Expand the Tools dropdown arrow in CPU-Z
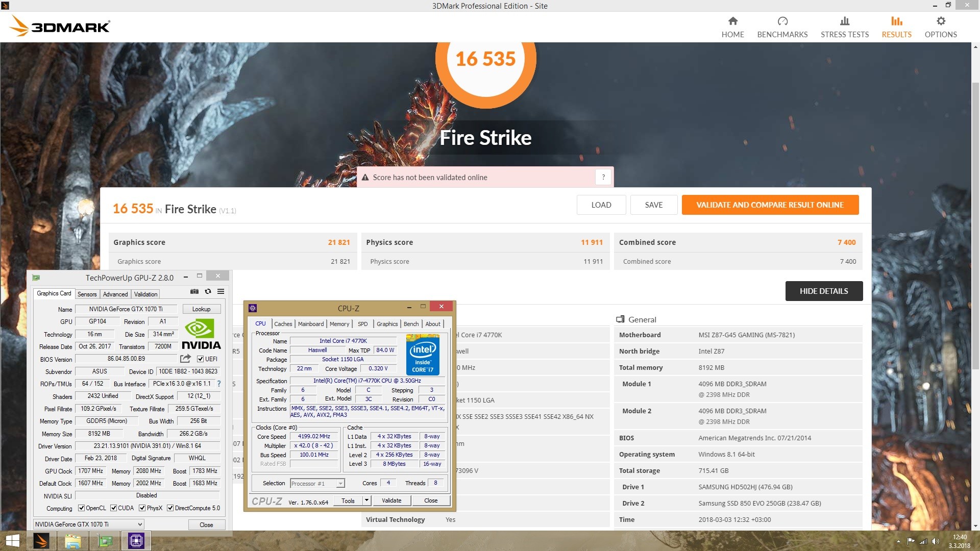This screenshot has width=980, height=551. pyautogui.click(x=366, y=500)
